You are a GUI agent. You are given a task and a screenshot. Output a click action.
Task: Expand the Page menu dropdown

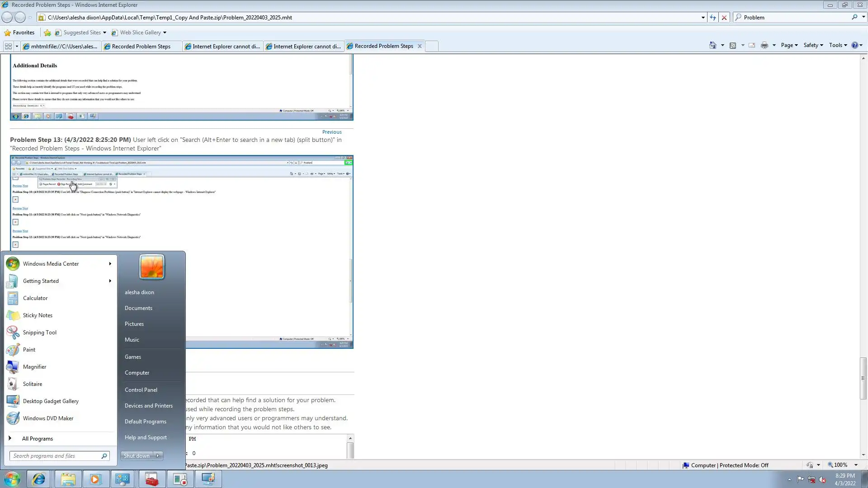pos(789,45)
